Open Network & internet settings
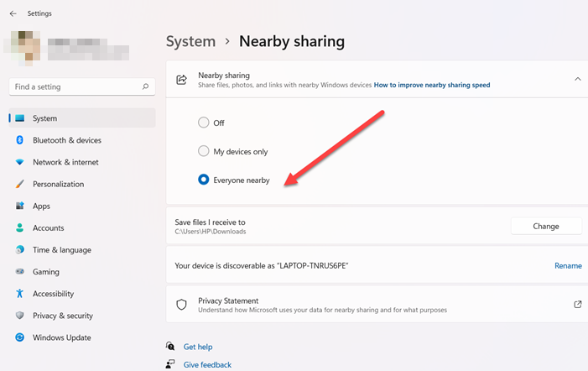Viewport: 588px width, 371px height. click(65, 162)
